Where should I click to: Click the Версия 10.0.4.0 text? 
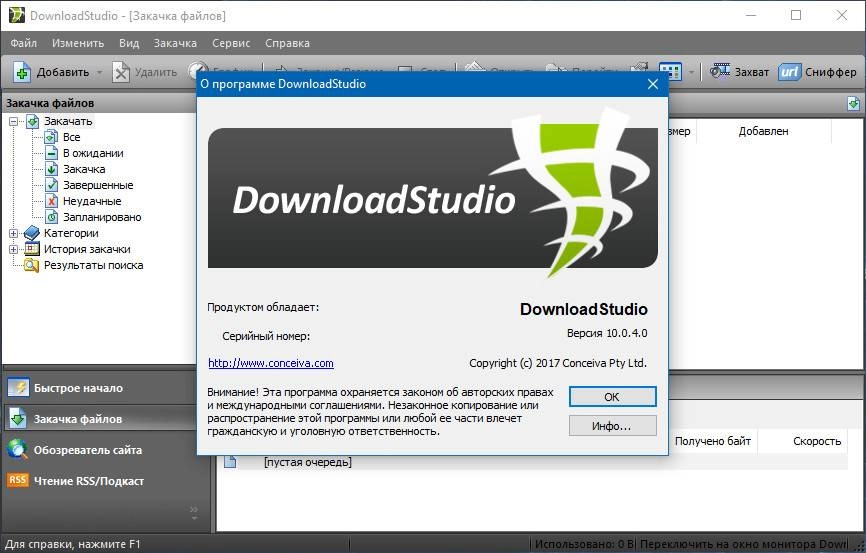click(x=607, y=333)
